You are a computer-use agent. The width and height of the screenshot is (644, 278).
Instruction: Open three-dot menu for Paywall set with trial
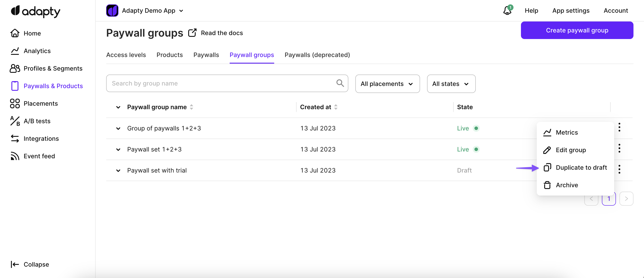tap(619, 169)
